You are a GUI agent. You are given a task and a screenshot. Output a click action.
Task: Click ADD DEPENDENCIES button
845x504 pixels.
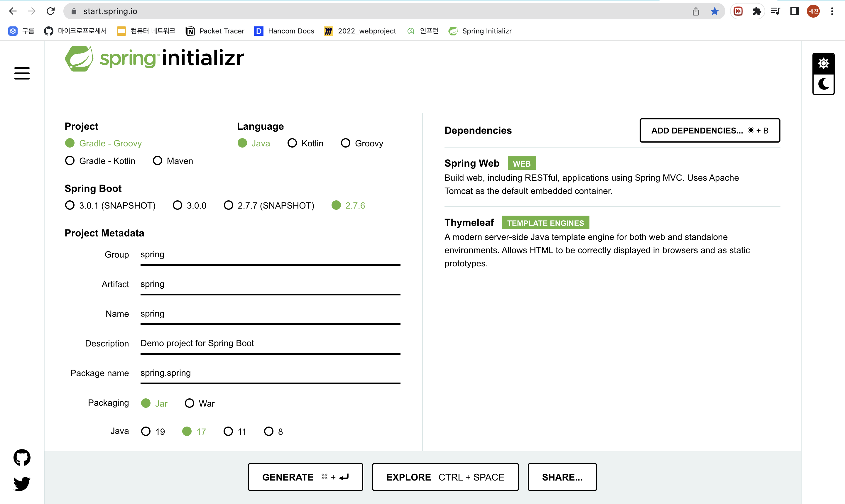(709, 131)
